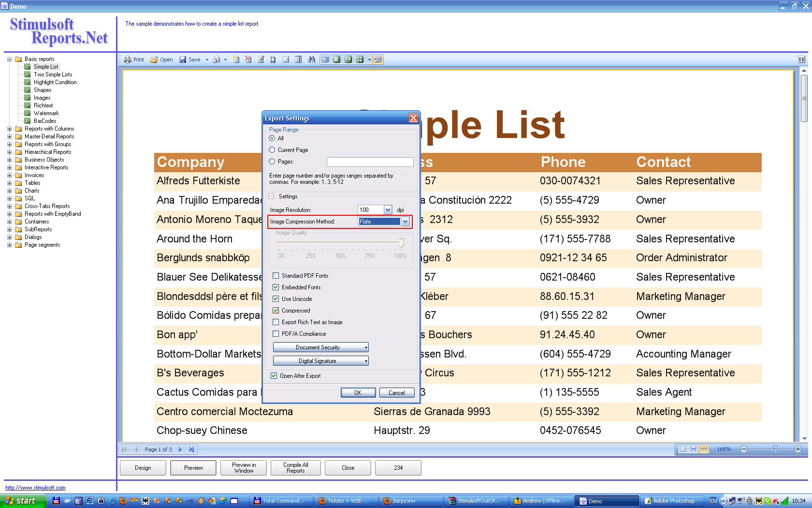812x508 pixels.
Task: Open Document Security dropdown button
Action: [x=321, y=347]
